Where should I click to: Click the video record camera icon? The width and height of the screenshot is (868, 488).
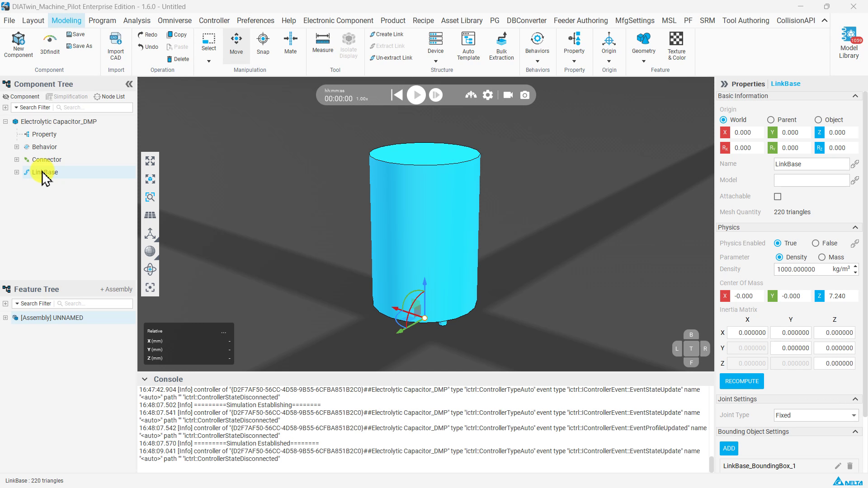508,95
